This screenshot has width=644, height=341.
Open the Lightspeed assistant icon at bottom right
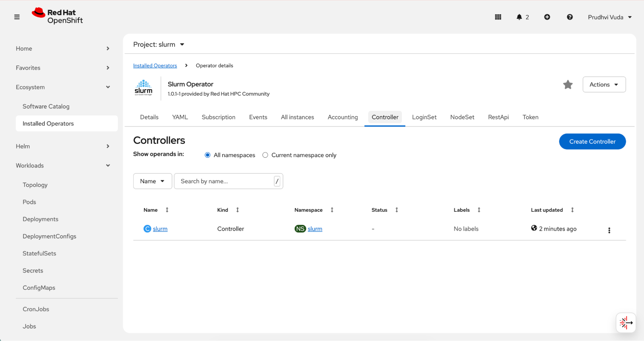click(x=626, y=323)
